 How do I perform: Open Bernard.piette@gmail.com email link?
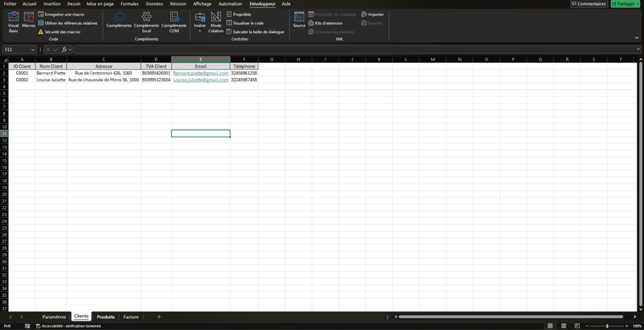pos(201,73)
